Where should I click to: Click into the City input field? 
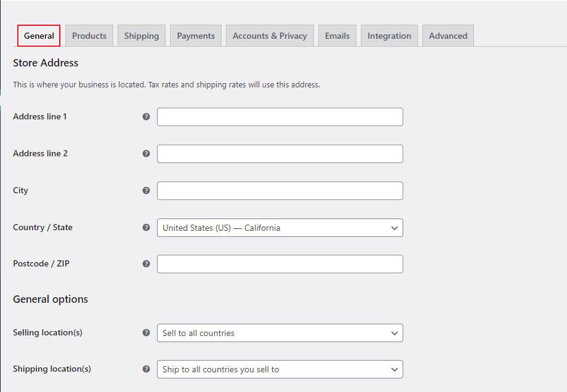coord(280,191)
